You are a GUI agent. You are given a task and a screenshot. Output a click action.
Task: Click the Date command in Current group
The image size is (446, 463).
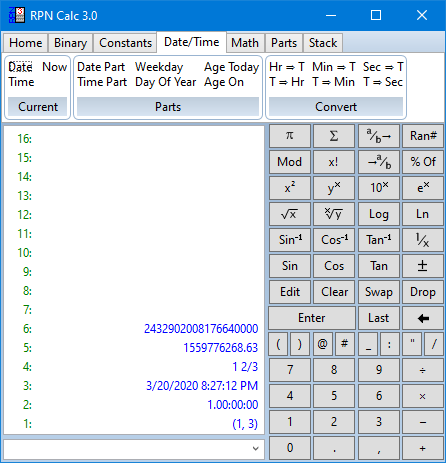click(x=20, y=67)
